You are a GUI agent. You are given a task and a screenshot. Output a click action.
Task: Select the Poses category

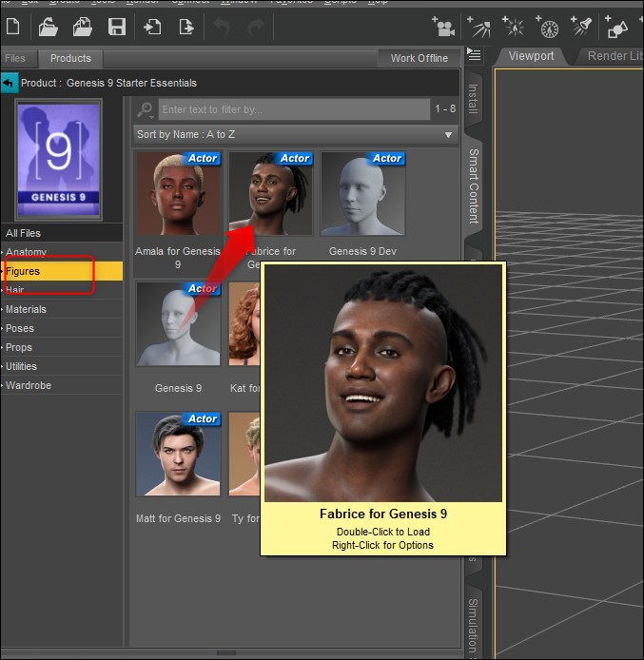[x=62, y=328]
